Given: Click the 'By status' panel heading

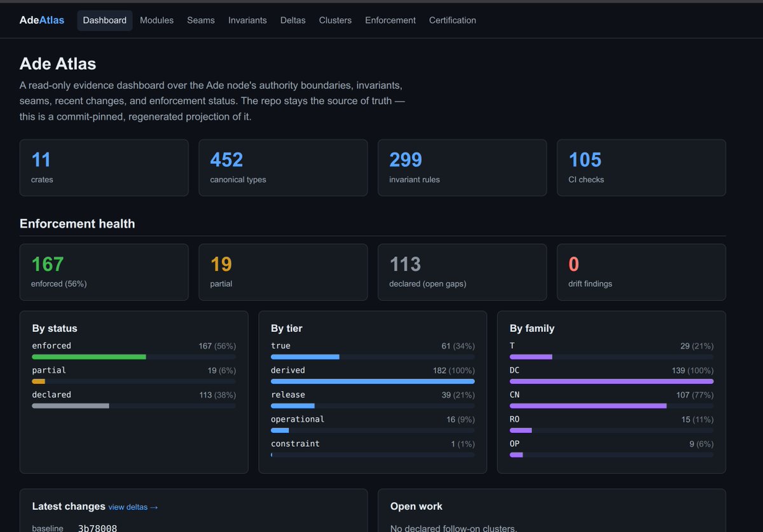Looking at the screenshot, I should point(55,329).
